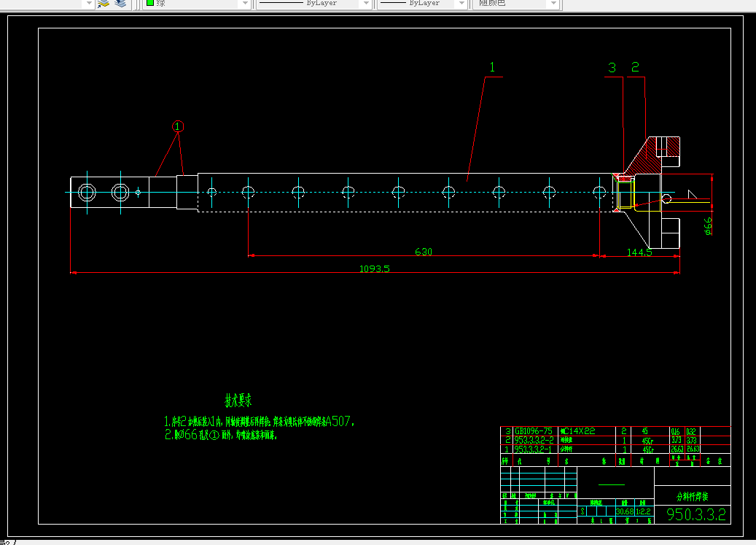Click the layer previous stacked-sheets icon

(120, 4)
